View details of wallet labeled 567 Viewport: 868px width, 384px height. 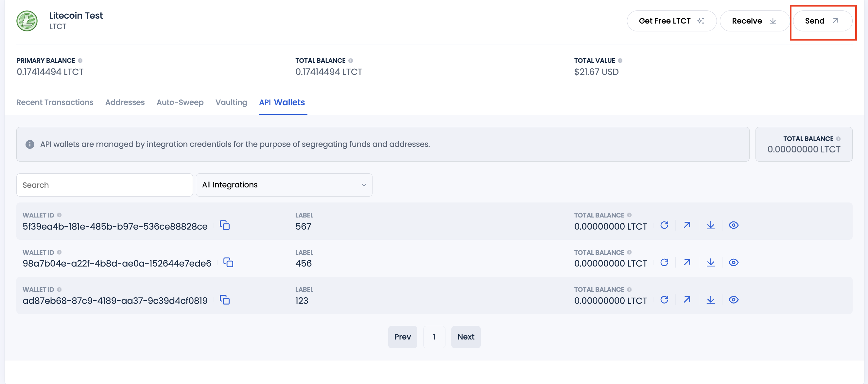(734, 225)
